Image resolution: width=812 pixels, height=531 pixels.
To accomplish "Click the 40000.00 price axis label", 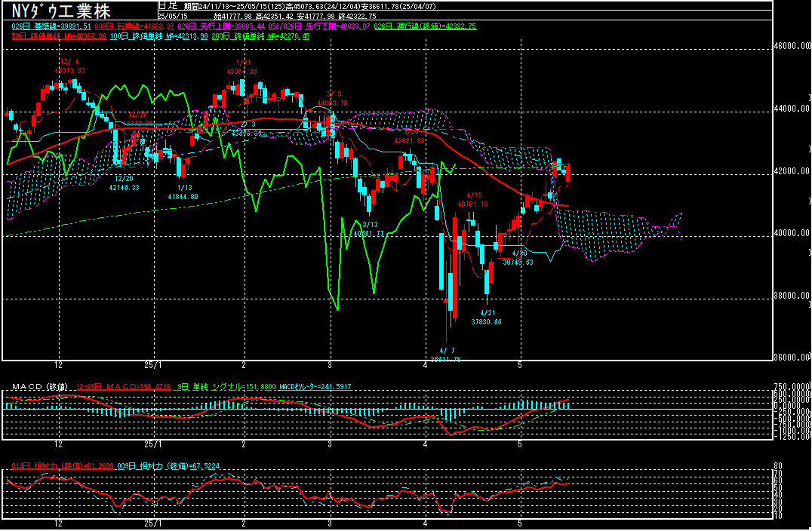I will 792,233.
